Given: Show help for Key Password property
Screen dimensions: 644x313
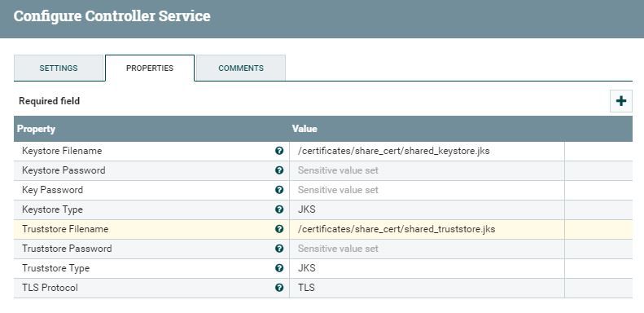Looking at the screenshot, I should pos(279,190).
